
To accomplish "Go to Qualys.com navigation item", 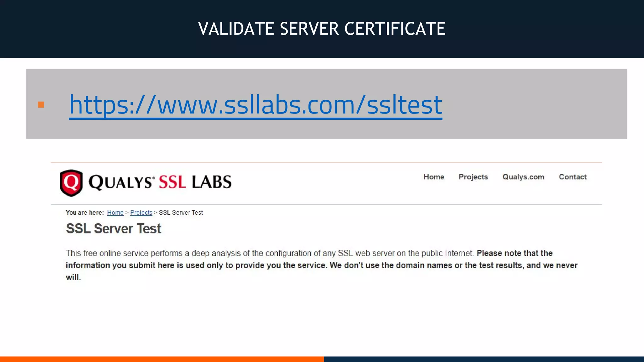I will point(523,177).
